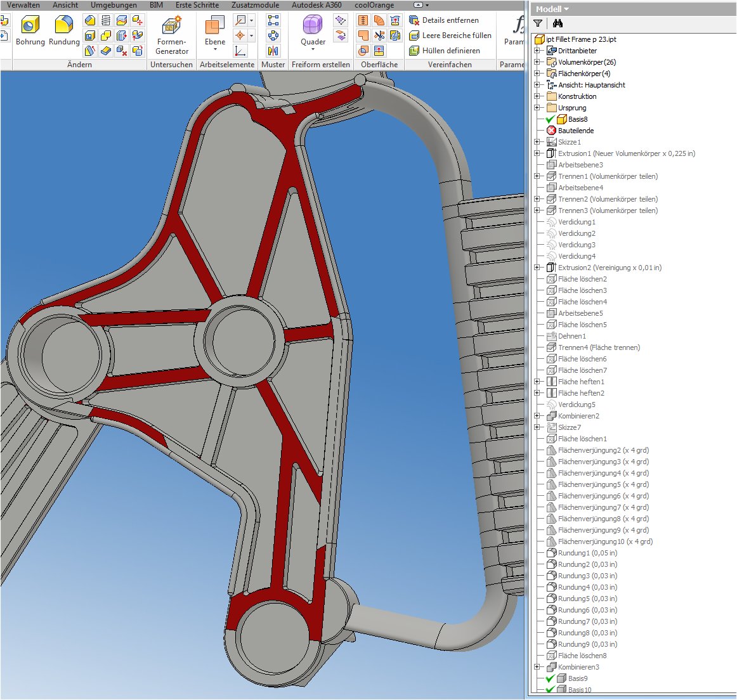Screen dimensions: 737x700
Task: Expand the Volumenkörper(26) folder
Action: point(537,62)
